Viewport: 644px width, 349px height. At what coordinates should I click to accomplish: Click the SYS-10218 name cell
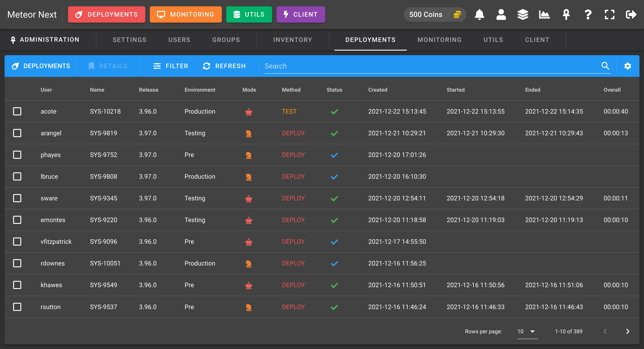pos(105,112)
